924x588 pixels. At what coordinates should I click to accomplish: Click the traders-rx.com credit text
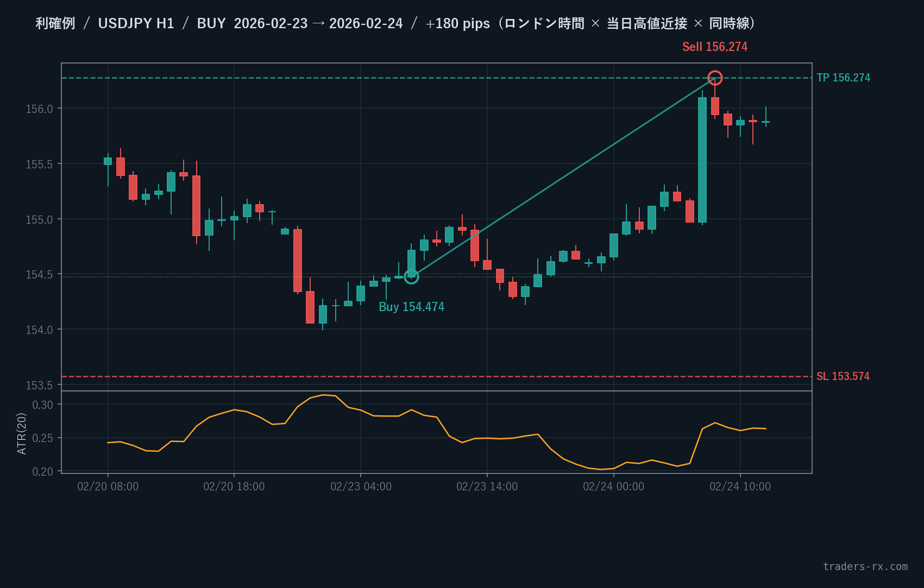(x=865, y=566)
